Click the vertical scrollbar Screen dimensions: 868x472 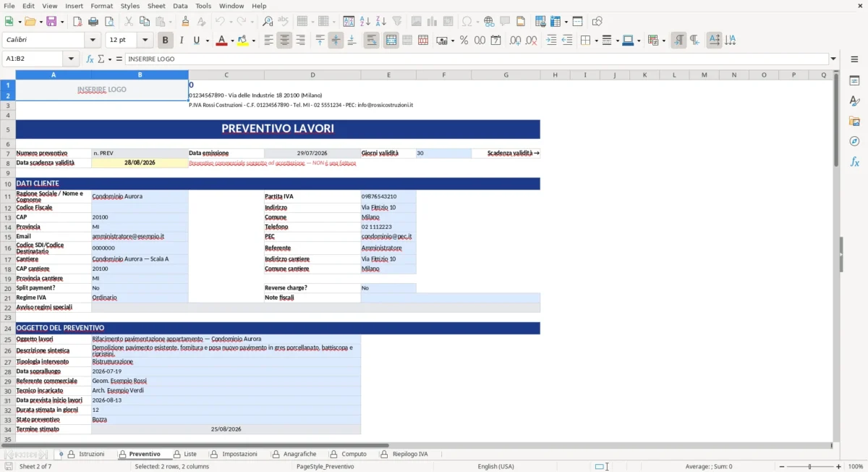click(x=836, y=257)
